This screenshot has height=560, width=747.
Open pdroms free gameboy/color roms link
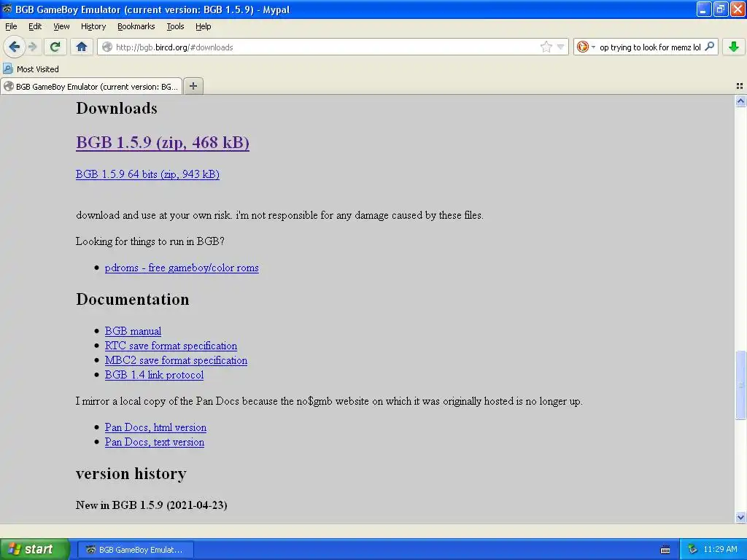pyautogui.click(x=182, y=268)
